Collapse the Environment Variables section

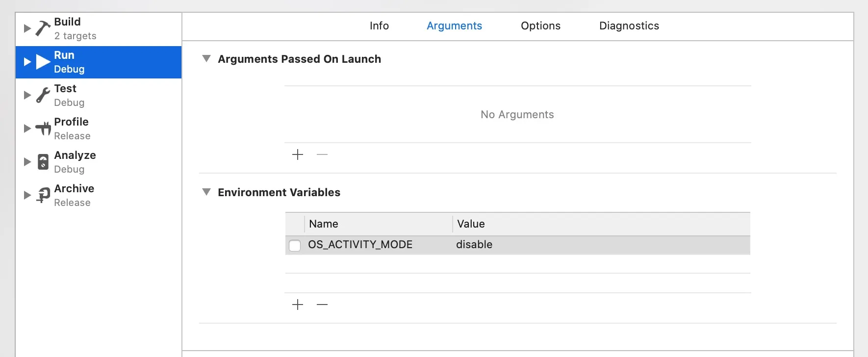point(206,192)
